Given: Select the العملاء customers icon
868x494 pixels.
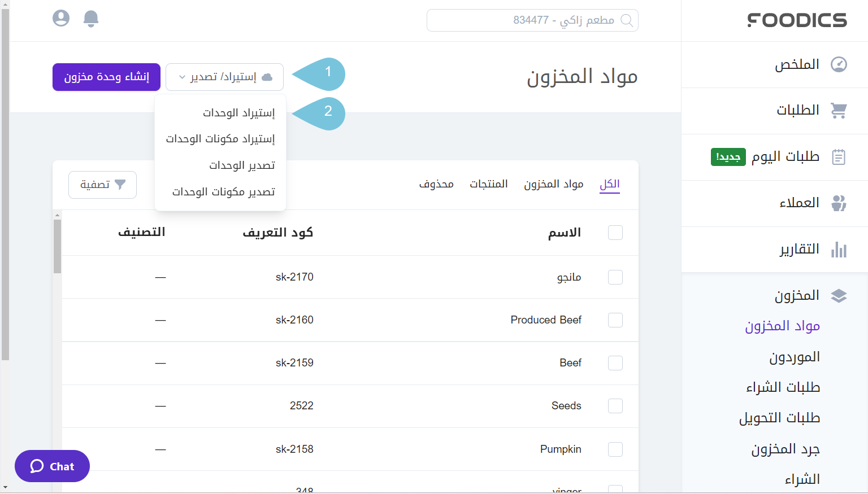Looking at the screenshot, I should pos(839,203).
